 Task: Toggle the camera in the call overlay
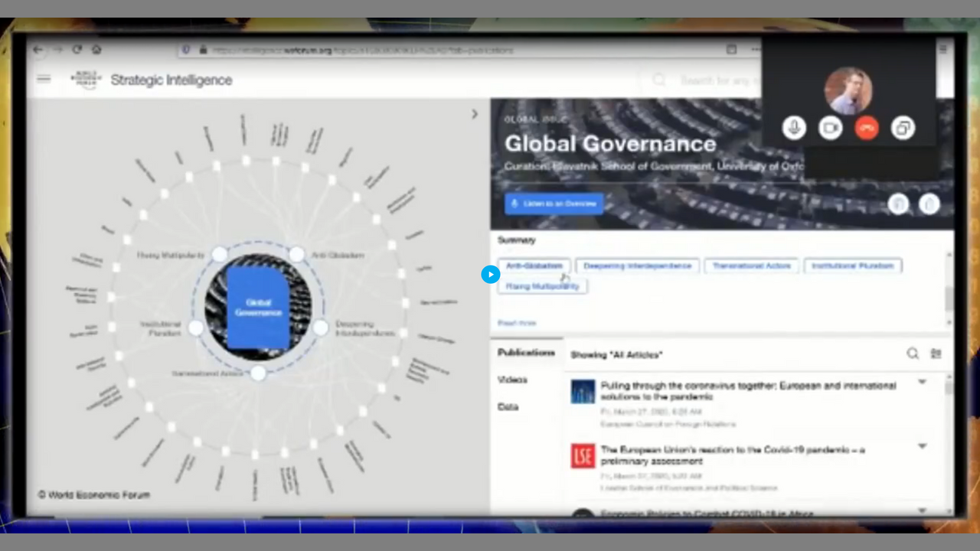click(831, 128)
